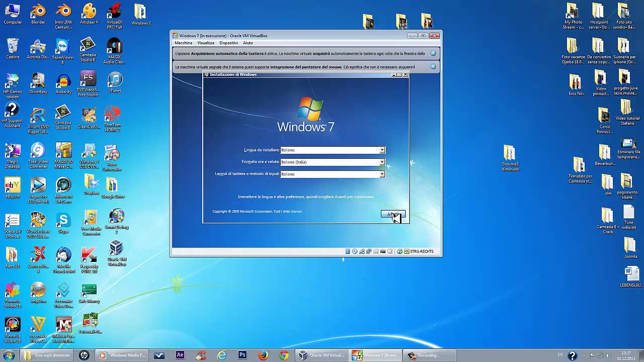Open the Eros mp3 diminuite taskbar folder
This screenshot has height=362, width=644.
point(46,355)
